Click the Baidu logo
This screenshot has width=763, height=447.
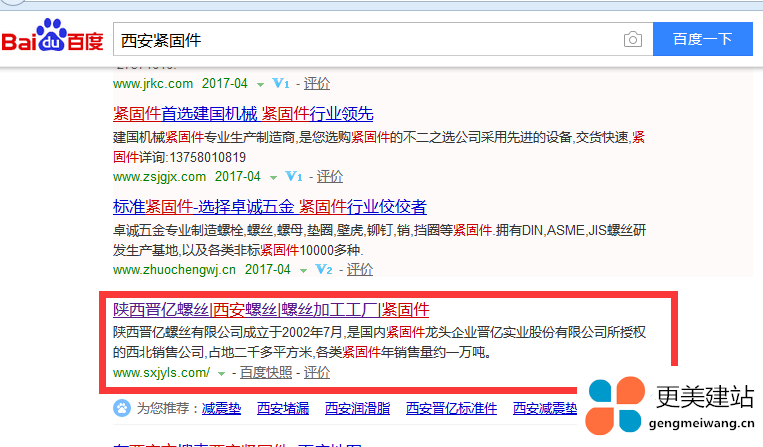pos(53,36)
